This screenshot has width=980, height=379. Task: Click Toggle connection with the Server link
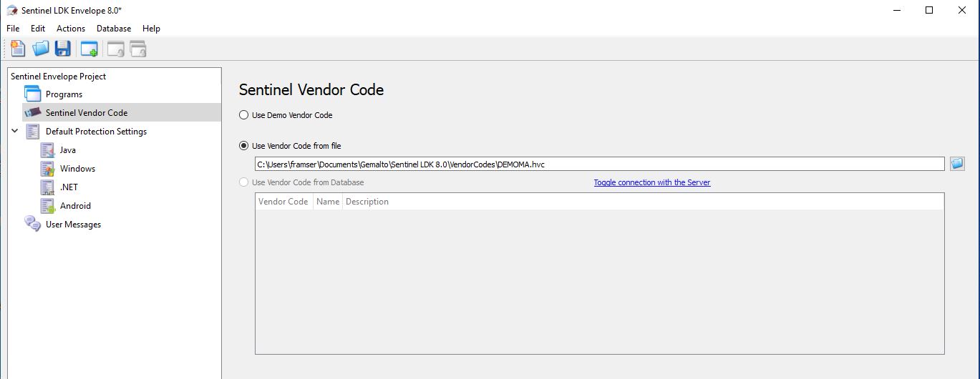[652, 182]
